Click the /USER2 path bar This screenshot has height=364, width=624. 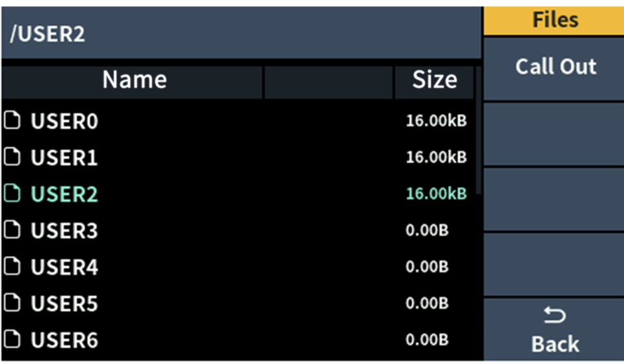tap(241, 32)
